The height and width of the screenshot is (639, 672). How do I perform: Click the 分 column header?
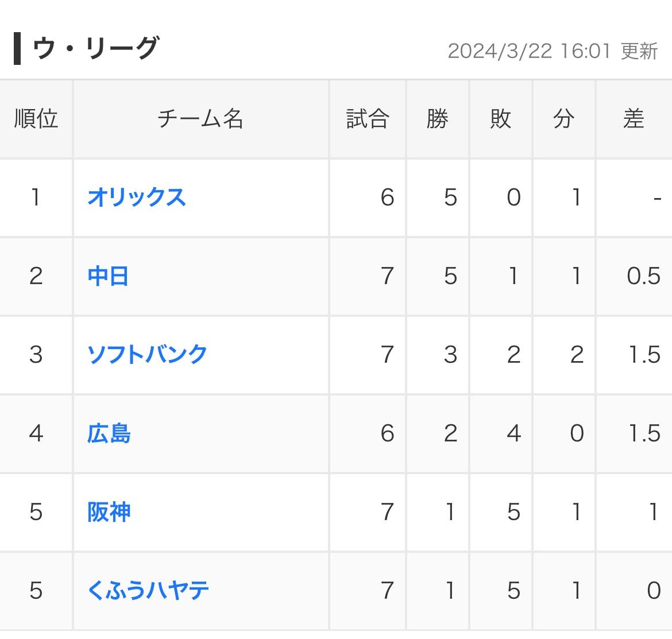coord(564,119)
